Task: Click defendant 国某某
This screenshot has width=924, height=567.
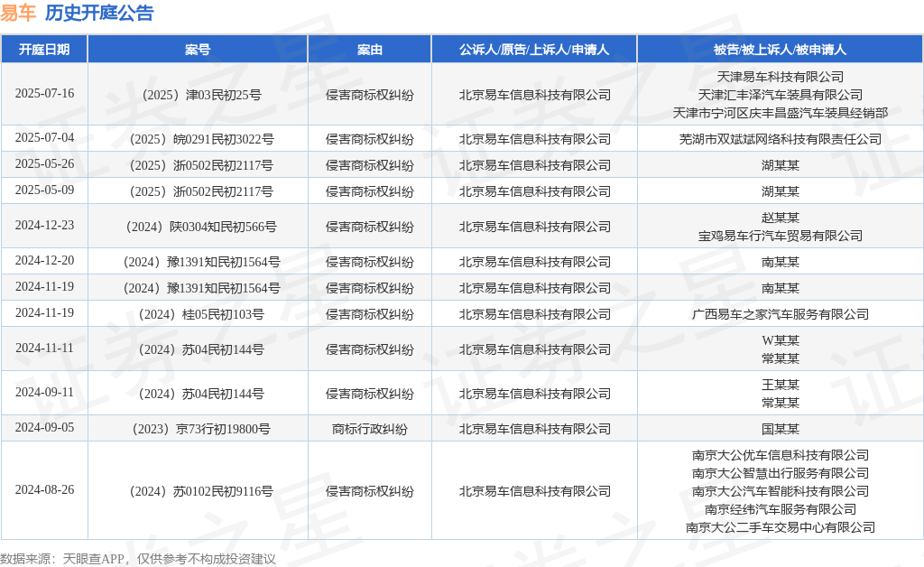Action: [781, 429]
